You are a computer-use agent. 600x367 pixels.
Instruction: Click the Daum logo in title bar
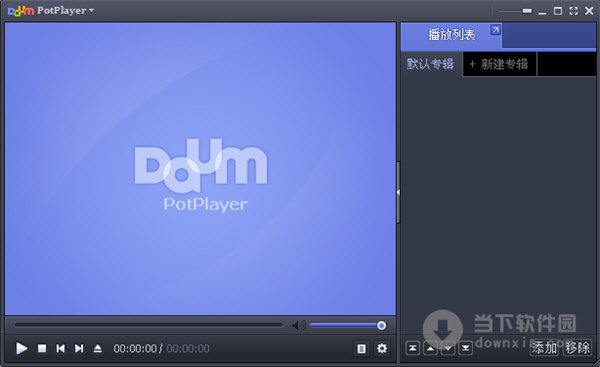[x=21, y=11]
